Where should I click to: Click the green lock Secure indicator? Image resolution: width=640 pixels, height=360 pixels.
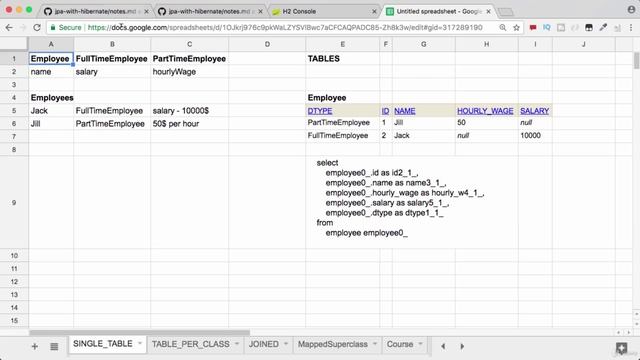coord(66,27)
